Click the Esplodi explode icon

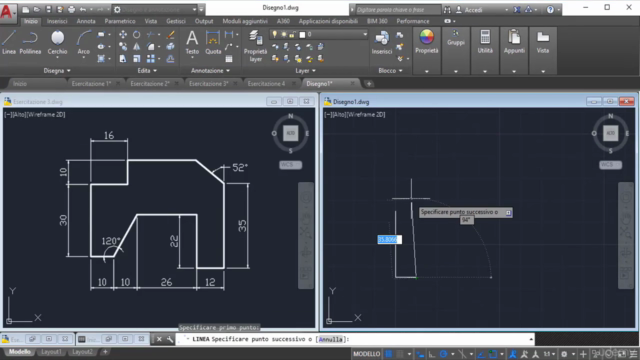tap(171, 47)
